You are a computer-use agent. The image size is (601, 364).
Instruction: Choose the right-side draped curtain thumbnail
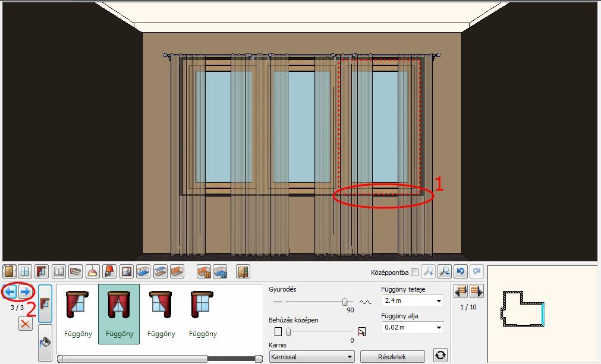tap(161, 314)
